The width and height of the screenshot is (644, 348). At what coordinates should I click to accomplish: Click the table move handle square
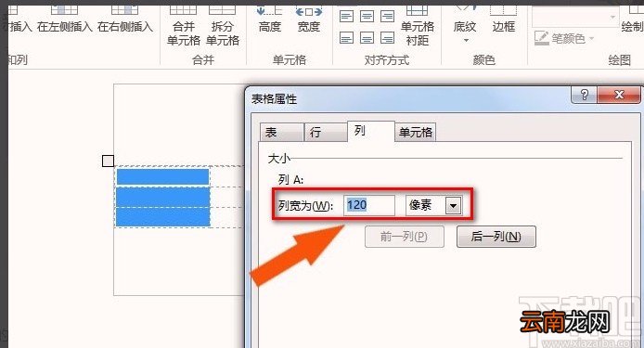coord(108,161)
